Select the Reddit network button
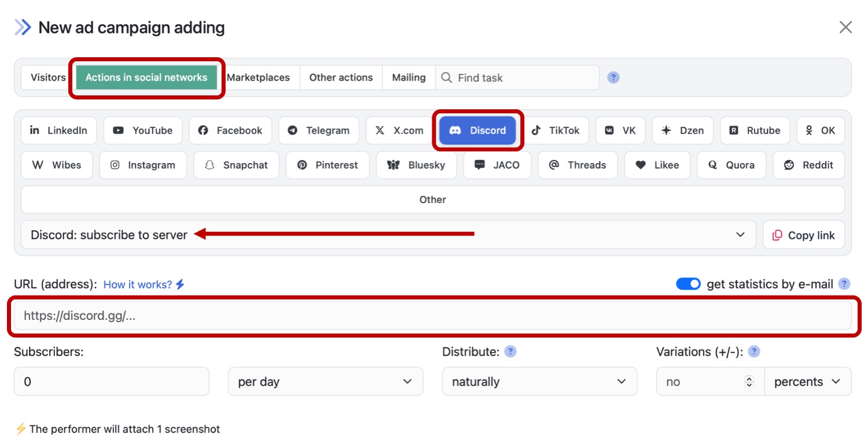The width and height of the screenshot is (868, 447). tap(808, 165)
